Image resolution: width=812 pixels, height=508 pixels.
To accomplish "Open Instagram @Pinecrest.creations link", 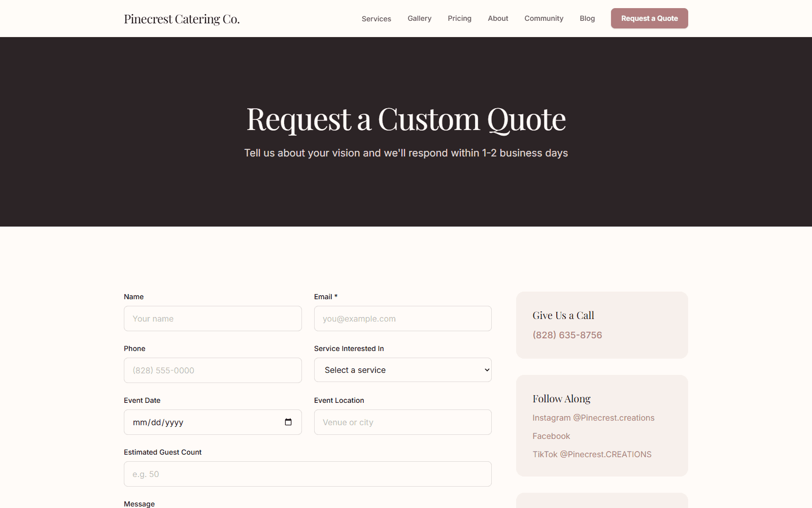I will pos(593,418).
